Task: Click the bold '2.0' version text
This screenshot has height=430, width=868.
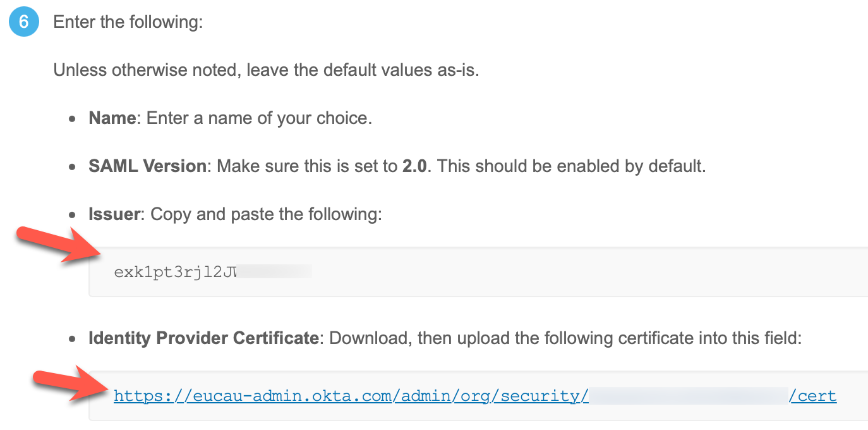Action: (x=415, y=166)
